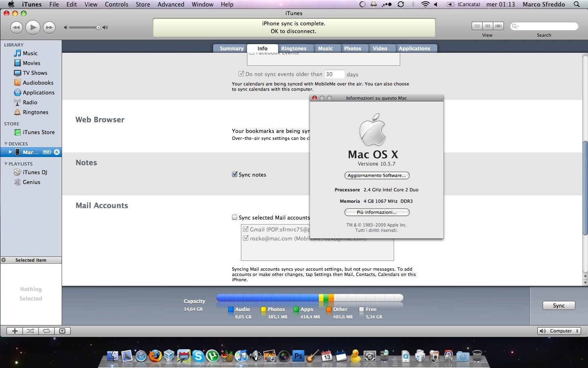Collapse the Devices section triangle
The height and width of the screenshot is (368, 588).
coord(6,144)
